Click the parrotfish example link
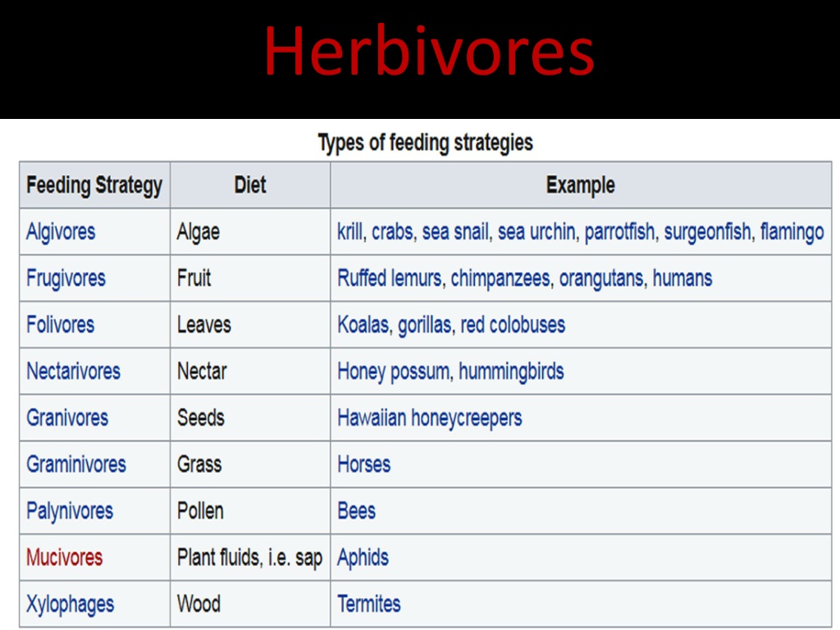 (619, 232)
